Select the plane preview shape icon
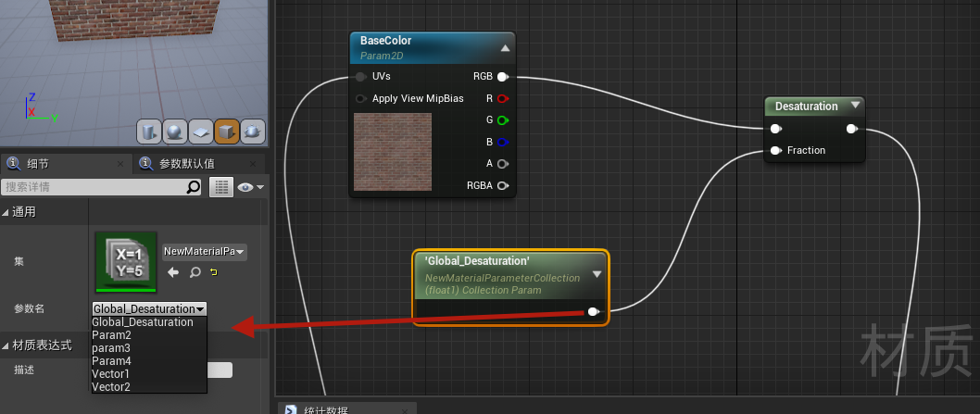Viewport: 980px width, 414px height. coord(201,132)
